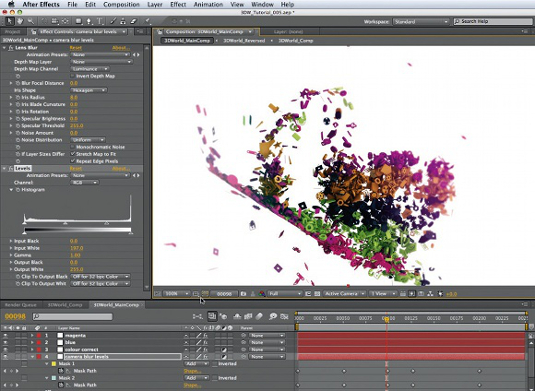Enable motion blur timeline icon
The image size is (535, 391).
tap(259, 317)
